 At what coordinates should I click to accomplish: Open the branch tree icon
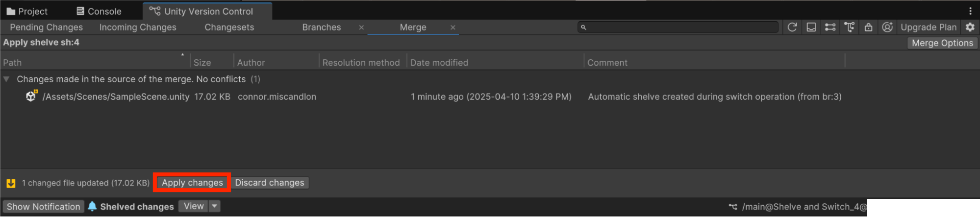[x=849, y=27]
